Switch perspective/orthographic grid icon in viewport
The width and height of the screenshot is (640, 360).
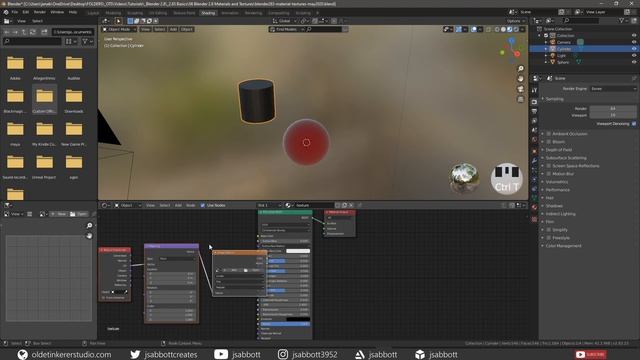coord(520,99)
